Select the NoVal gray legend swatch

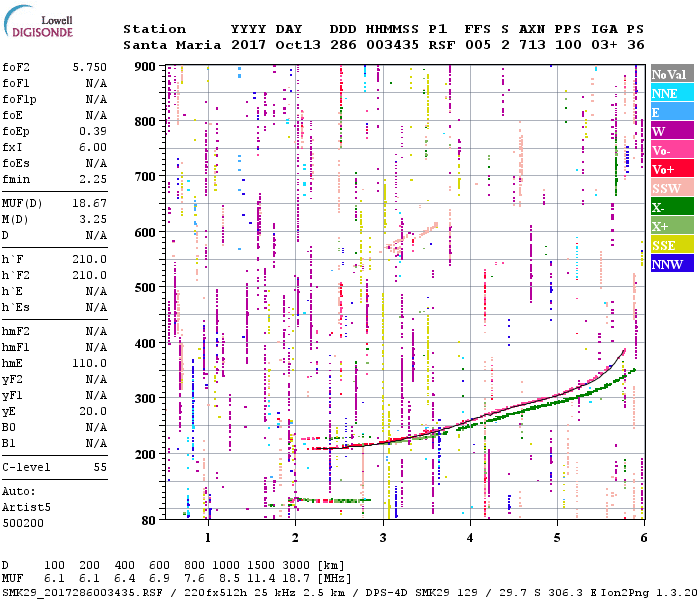(672, 74)
